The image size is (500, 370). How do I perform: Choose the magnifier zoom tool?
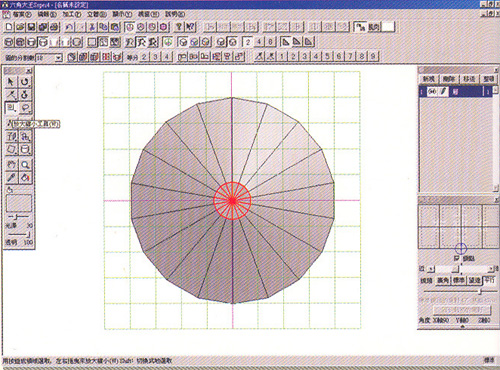point(25,165)
